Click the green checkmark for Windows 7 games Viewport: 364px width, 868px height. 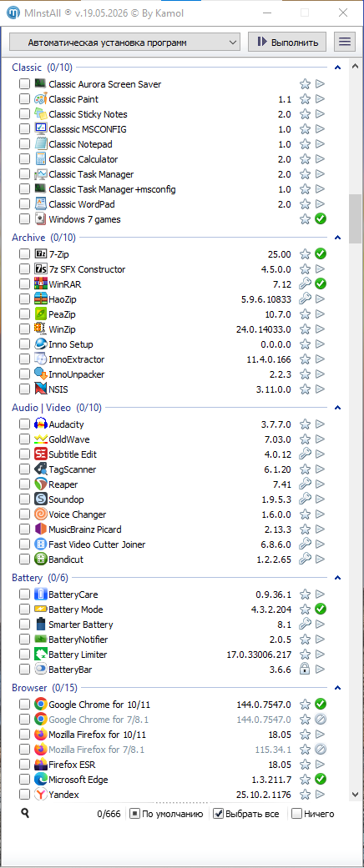(321, 218)
